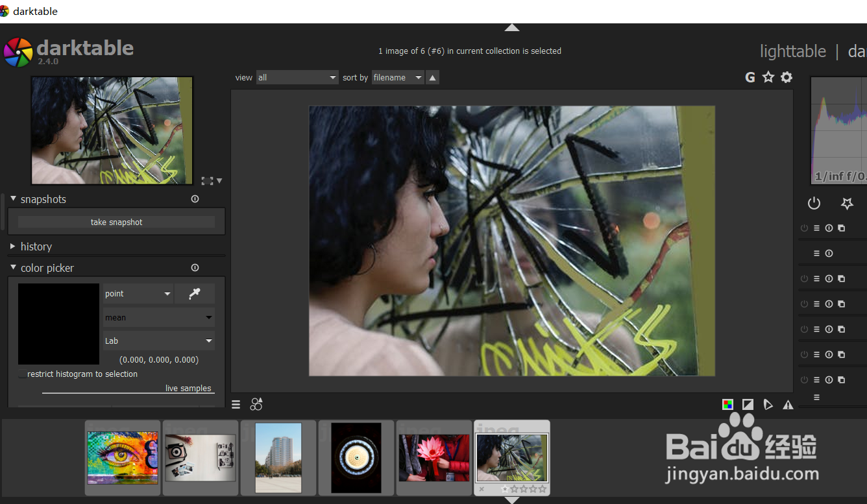This screenshot has width=867, height=504.
Task: Open navigation zoom level dropdown arrow
Action: click(219, 181)
